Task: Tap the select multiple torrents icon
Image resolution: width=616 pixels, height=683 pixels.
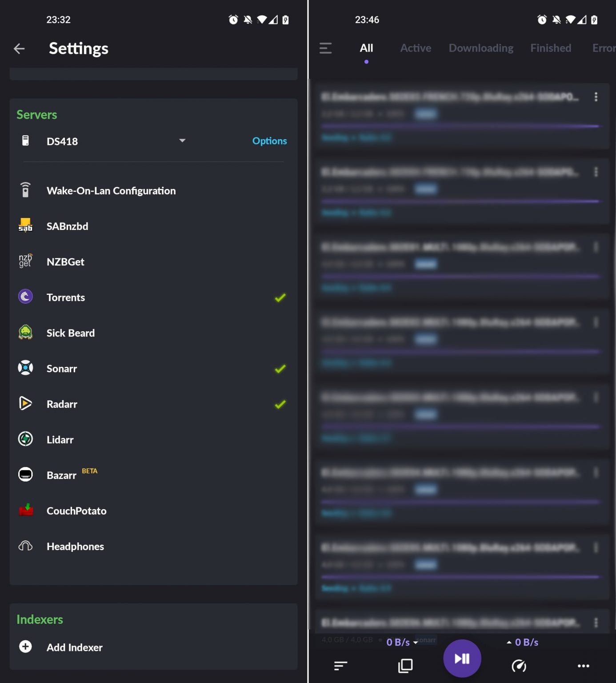Action: coord(405,666)
